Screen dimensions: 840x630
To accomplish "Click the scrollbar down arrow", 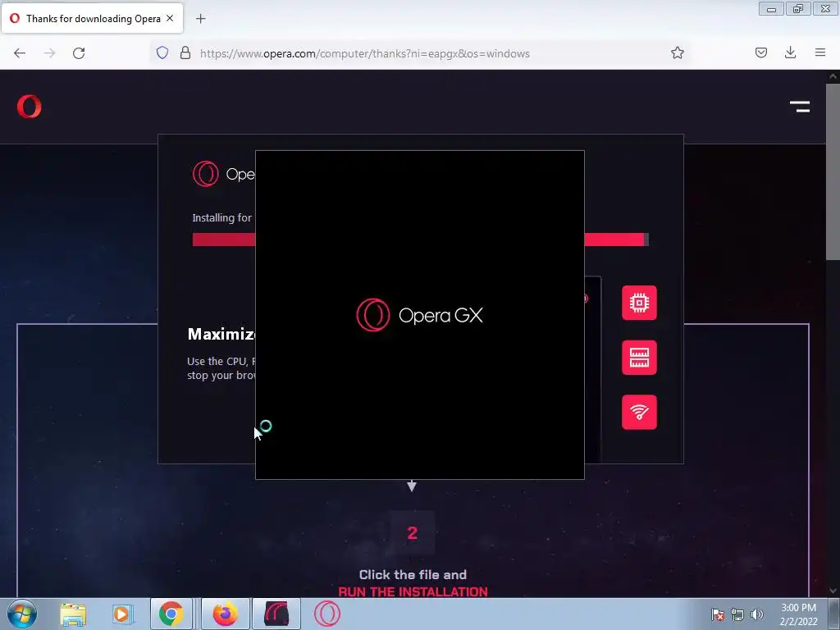I will (833, 591).
